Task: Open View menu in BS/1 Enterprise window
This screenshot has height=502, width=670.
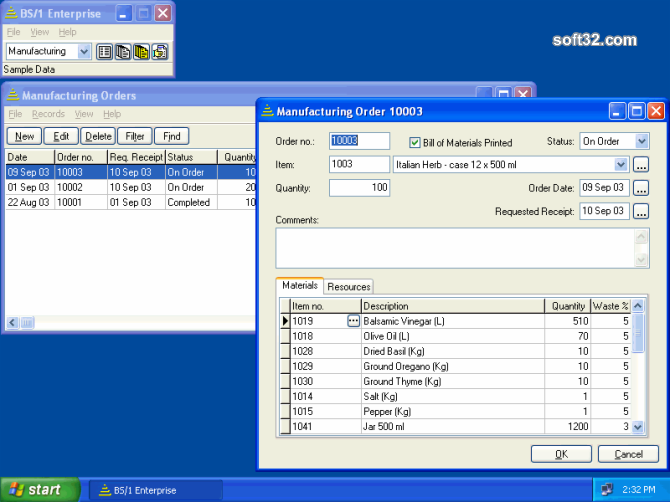Action: coord(40,32)
